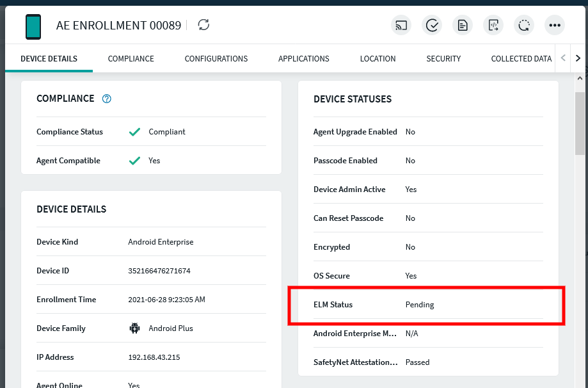Click the send script icon

point(493,26)
